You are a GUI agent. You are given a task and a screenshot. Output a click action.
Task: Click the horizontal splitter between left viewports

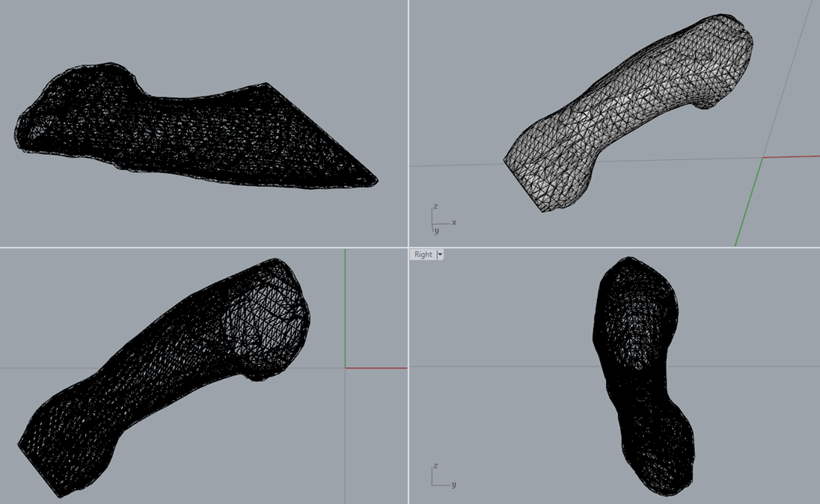tap(202, 248)
